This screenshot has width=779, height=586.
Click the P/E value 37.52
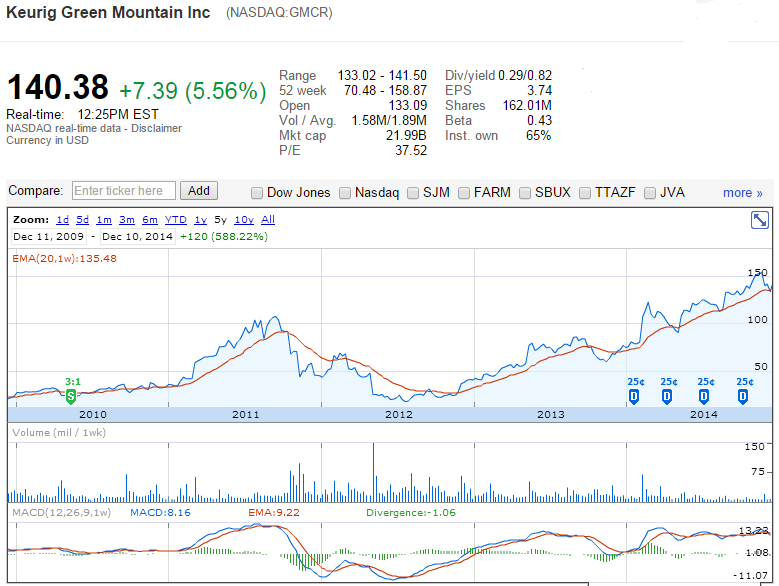[411, 150]
